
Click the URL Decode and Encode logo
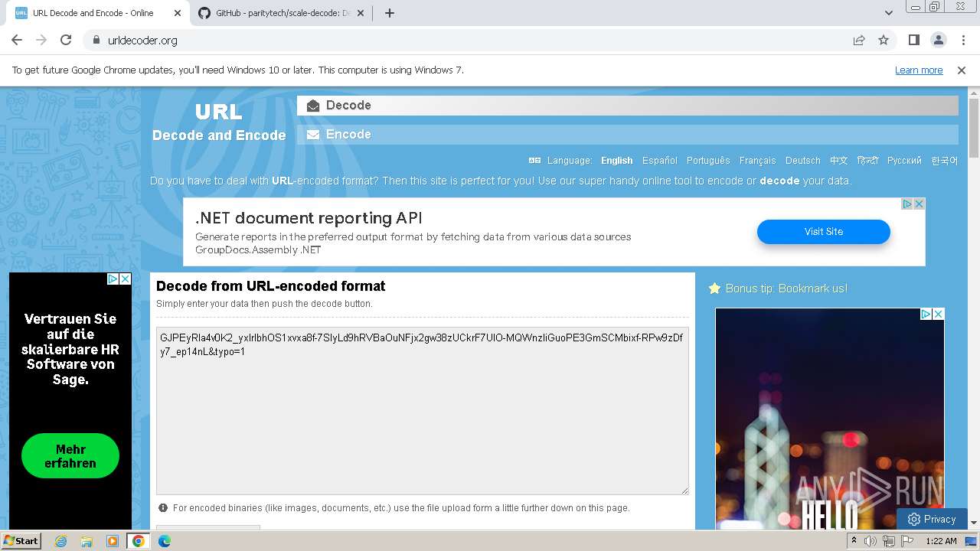219,122
